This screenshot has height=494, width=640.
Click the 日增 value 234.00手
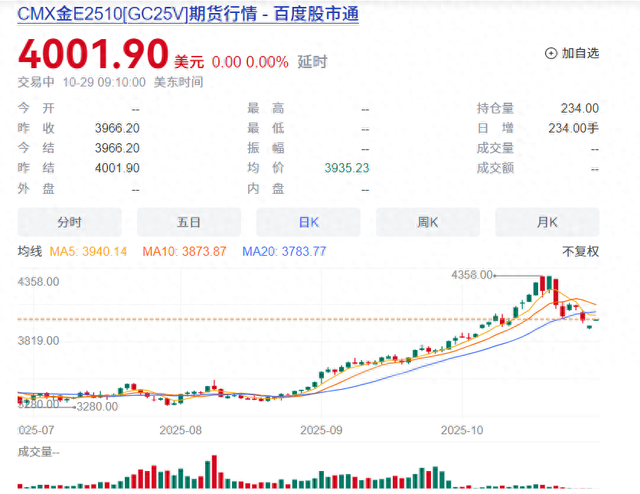click(x=573, y=128)
